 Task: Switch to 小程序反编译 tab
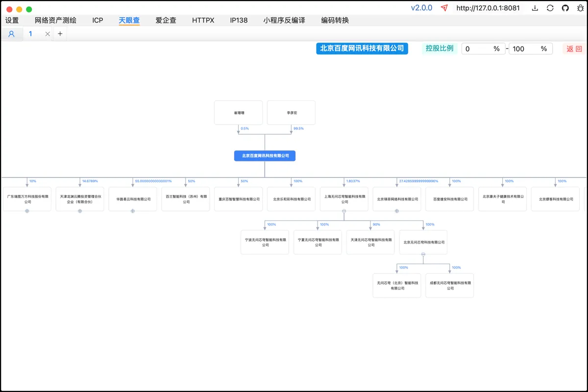(284, 21)
